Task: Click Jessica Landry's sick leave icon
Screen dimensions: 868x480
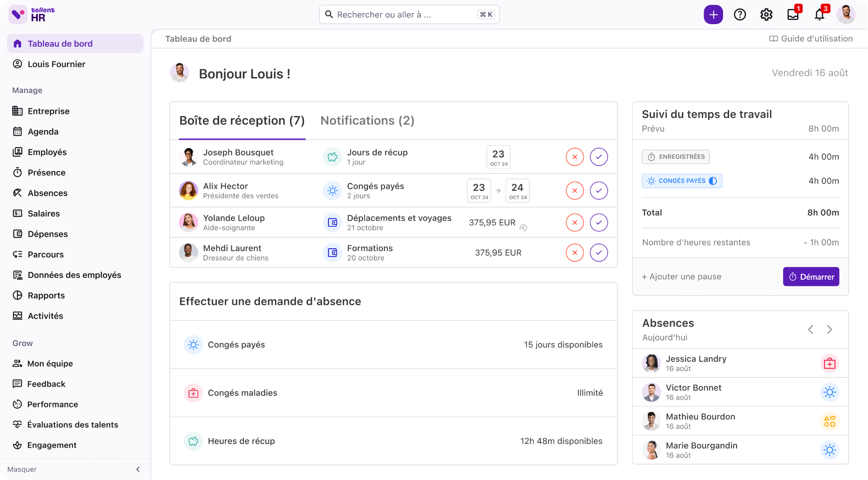Action: (829, 363)
